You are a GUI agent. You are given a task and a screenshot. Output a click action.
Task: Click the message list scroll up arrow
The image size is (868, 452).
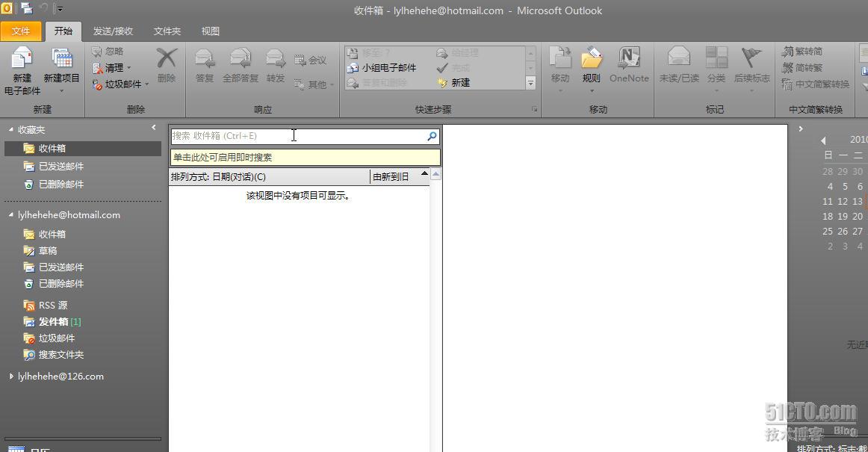pyautogui.click(x=435, y=175)
